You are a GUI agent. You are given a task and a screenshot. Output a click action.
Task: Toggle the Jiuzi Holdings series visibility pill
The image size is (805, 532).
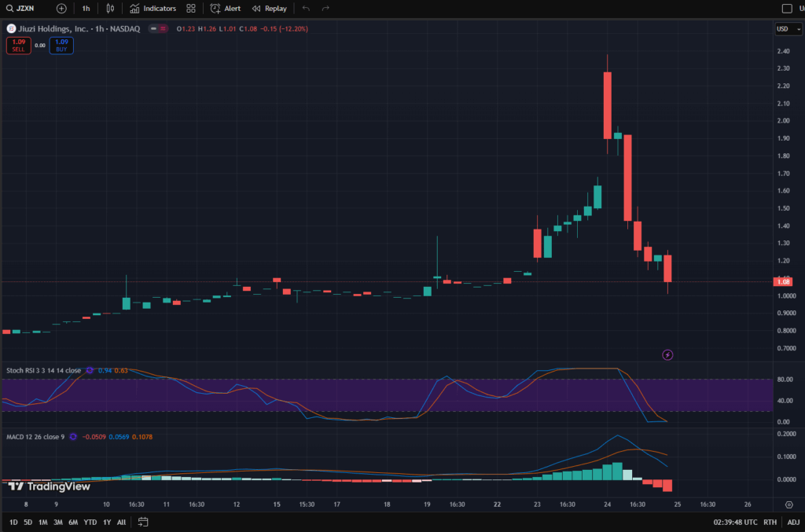155,29
